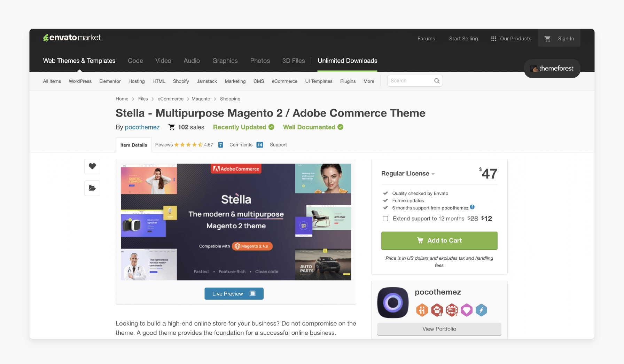The image size is (624, 364).
Task: Open the More category menu
Action: point(369,81)
